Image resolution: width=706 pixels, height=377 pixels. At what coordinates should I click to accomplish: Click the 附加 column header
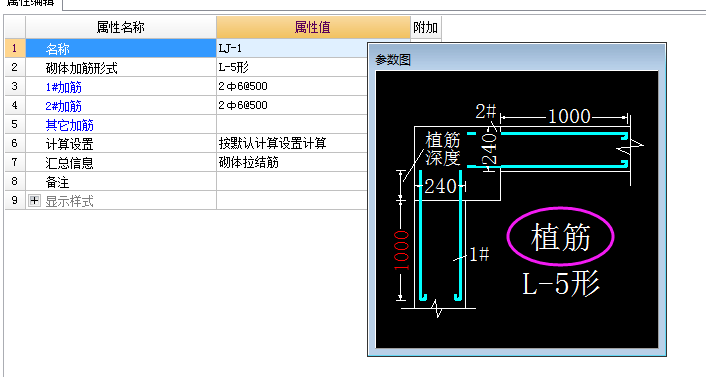click(425, 27)
